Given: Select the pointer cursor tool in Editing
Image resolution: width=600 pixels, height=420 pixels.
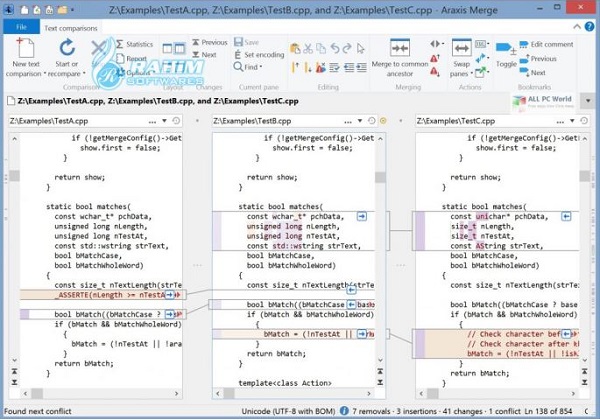Looking at the screenshot, I should click(360, 48).
